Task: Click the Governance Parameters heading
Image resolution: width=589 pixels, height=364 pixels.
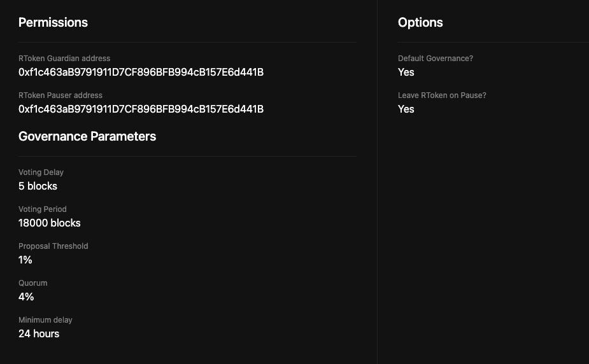Action: [87, 136]
